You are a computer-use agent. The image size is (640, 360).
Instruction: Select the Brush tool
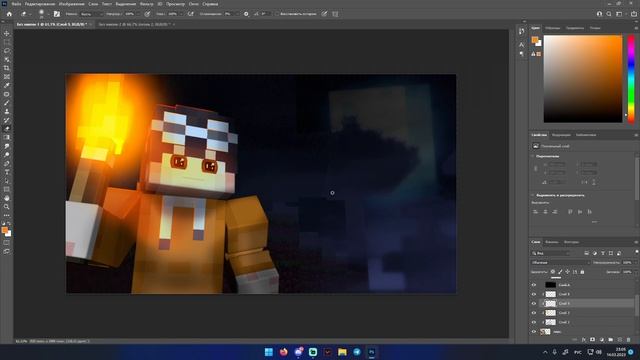pos(7,103)
